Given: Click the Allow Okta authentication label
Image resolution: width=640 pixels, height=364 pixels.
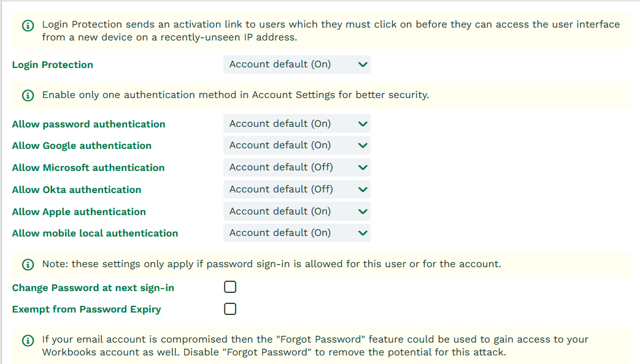Looking at the screenshot, I should (x=77, y=190).
